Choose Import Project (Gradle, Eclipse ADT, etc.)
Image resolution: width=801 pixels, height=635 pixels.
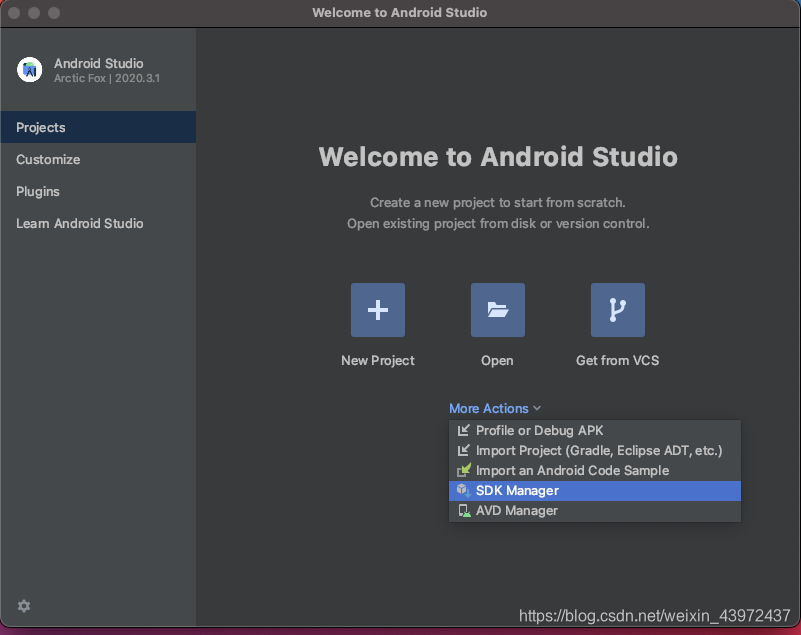[595, 450]
